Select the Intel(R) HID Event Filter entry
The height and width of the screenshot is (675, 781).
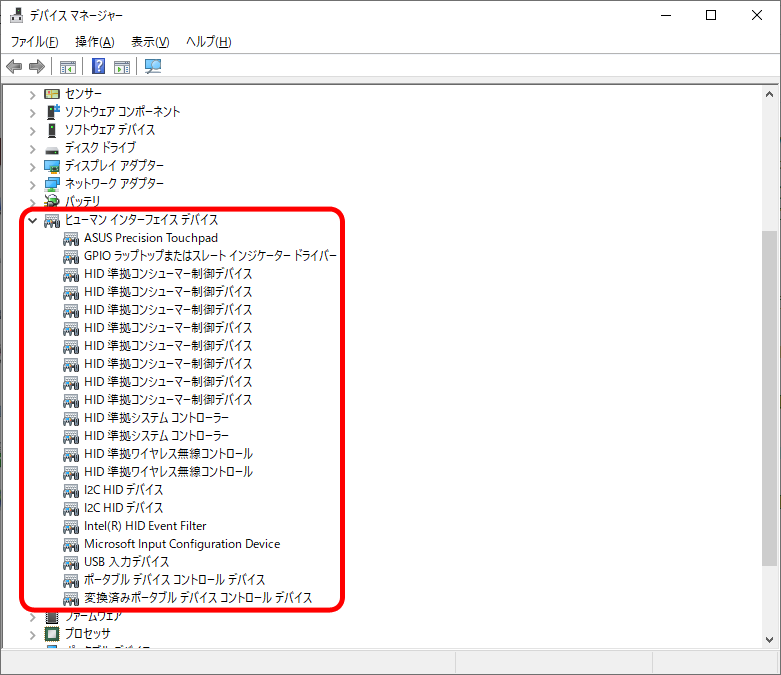[x=145, y=526]
